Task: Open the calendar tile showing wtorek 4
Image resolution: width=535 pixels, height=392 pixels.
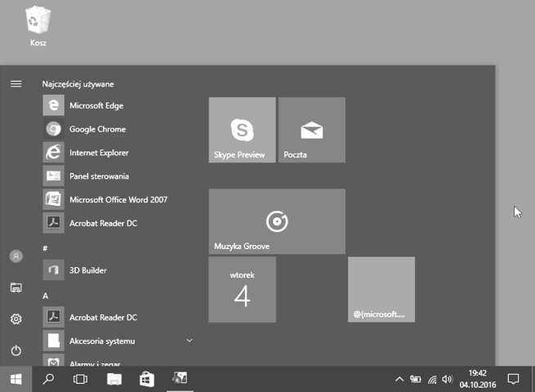Action: click(243, 289)
